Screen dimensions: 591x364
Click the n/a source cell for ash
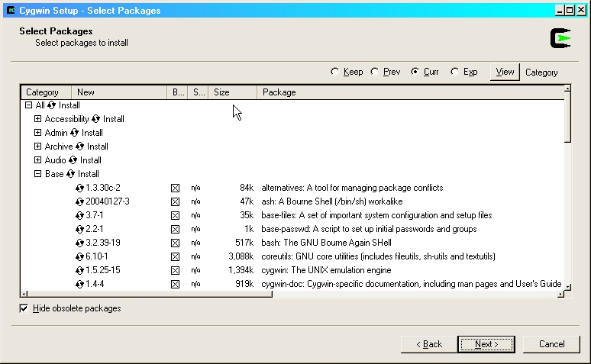(x=195, y=201)
